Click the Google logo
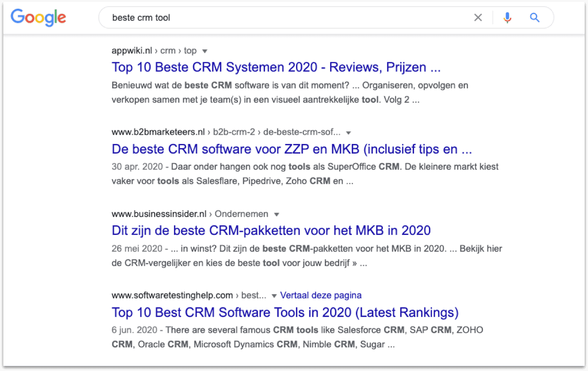588x371 pixels. [38, 17]
